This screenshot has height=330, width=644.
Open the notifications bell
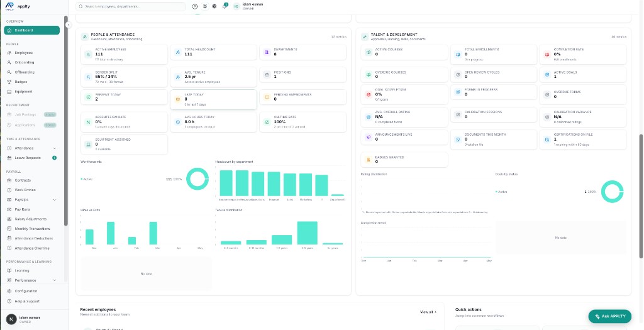[x=225, y=6]
